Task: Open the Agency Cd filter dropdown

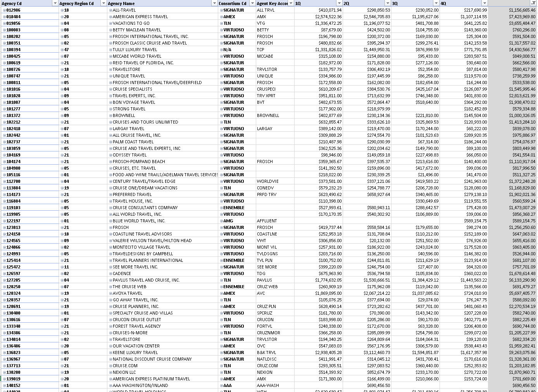Action: tap(55, 3)
